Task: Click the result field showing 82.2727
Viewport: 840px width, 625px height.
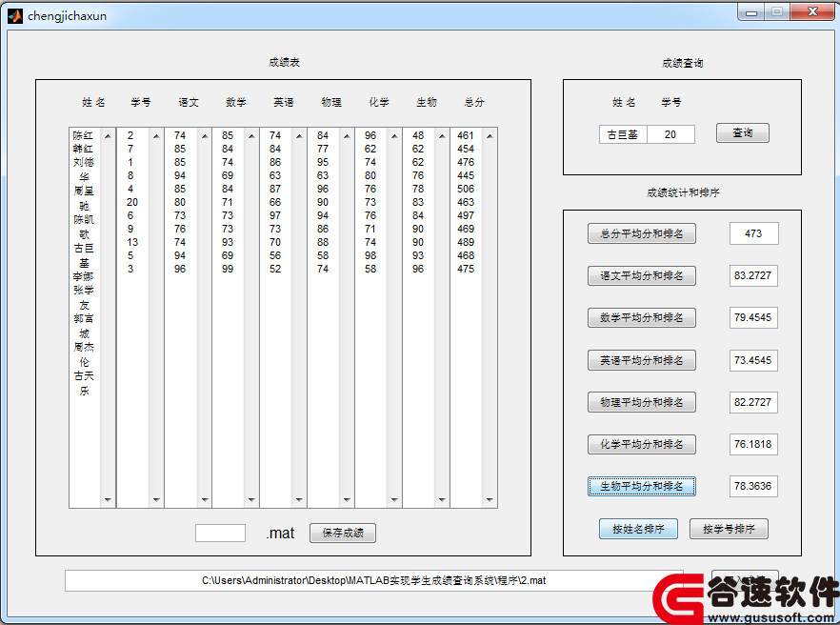Action: 753,402
